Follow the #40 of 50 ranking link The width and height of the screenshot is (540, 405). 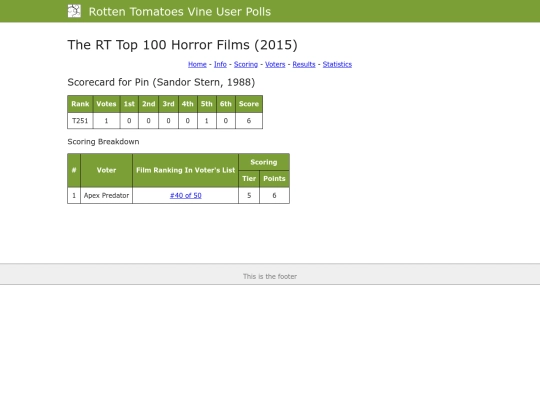(186, 196)
